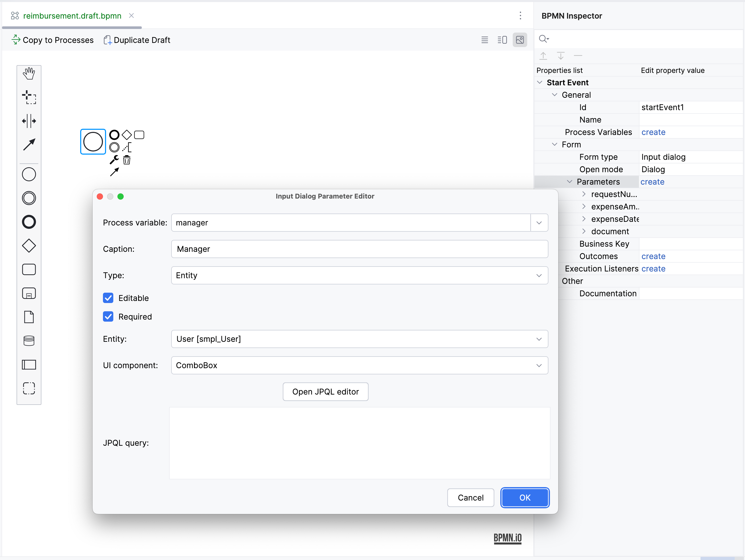Click create link for Outcomes

click(653, 256)
